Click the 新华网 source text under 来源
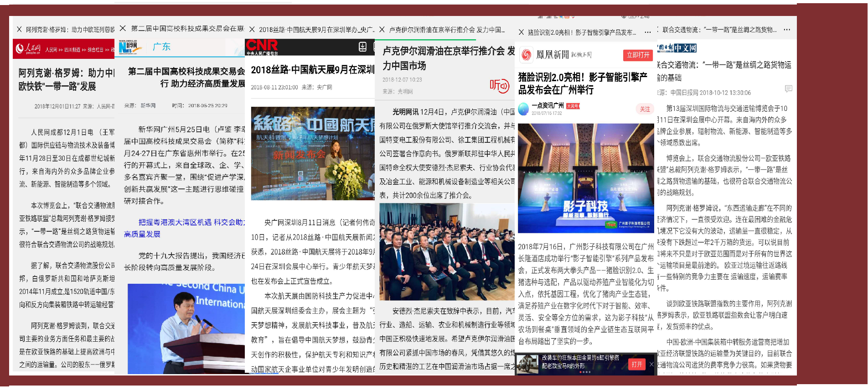Screen dimensions: 868x391 click(x=148, y=105)
